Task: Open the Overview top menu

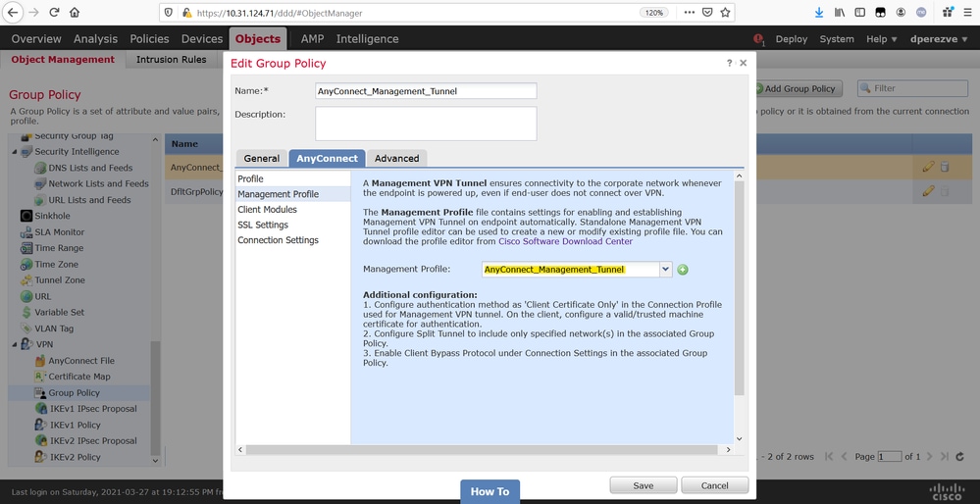Action: click(36, 38)
